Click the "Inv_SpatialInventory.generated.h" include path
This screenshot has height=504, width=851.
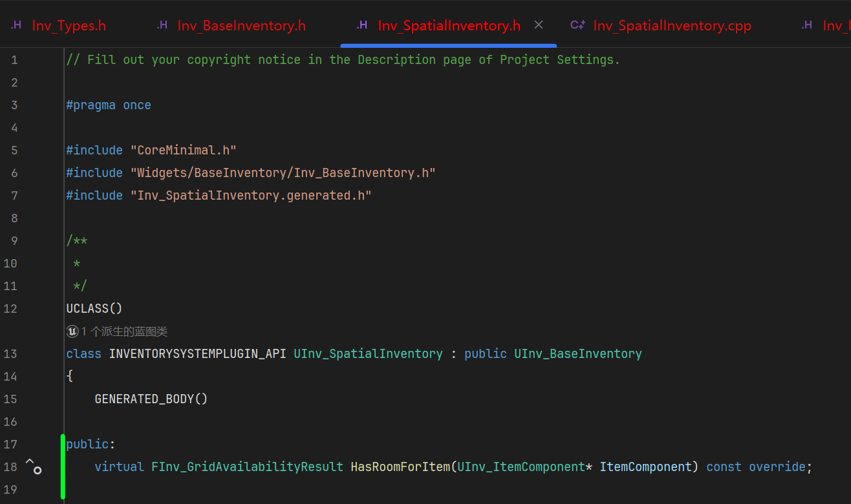click(251, 195)
